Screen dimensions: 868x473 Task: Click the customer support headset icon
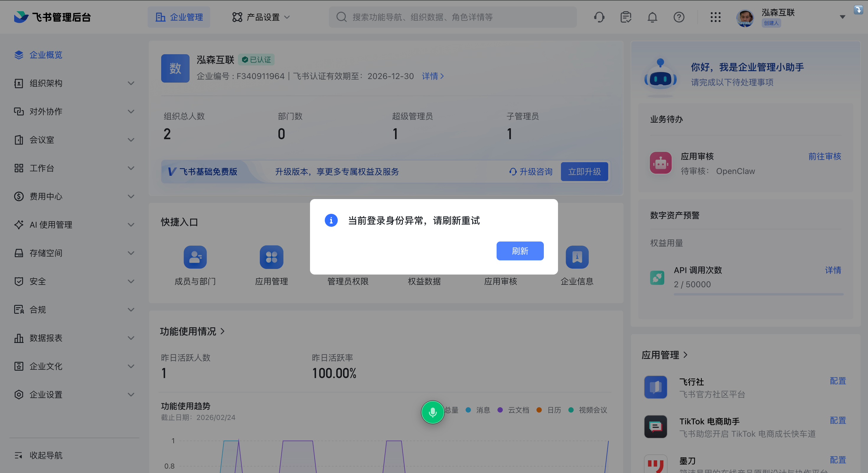tap(599, 17)
